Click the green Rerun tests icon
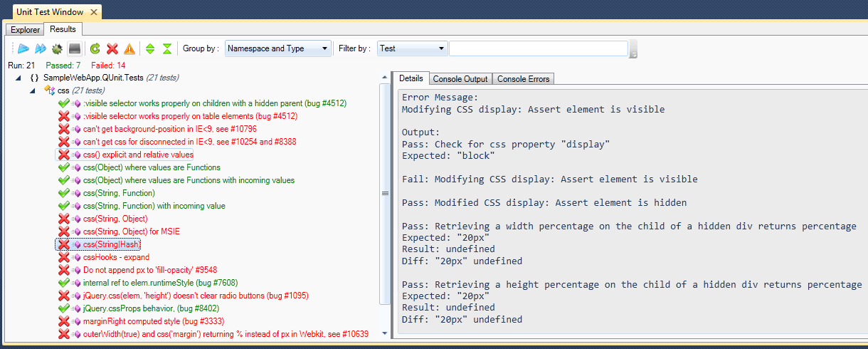Viewport: 868px width, 349px height. [x=95, y=48]
